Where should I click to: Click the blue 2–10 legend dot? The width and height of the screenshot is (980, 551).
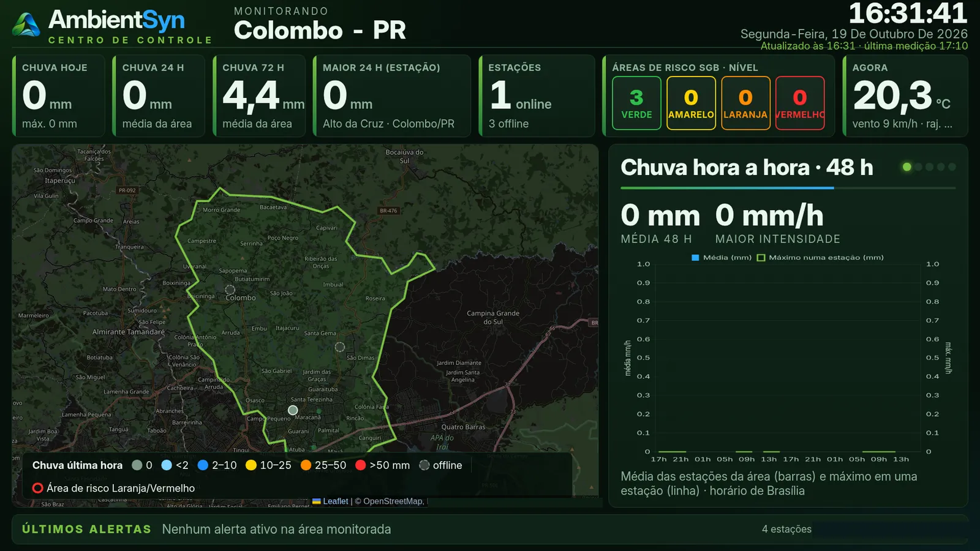tap(203, 465)
